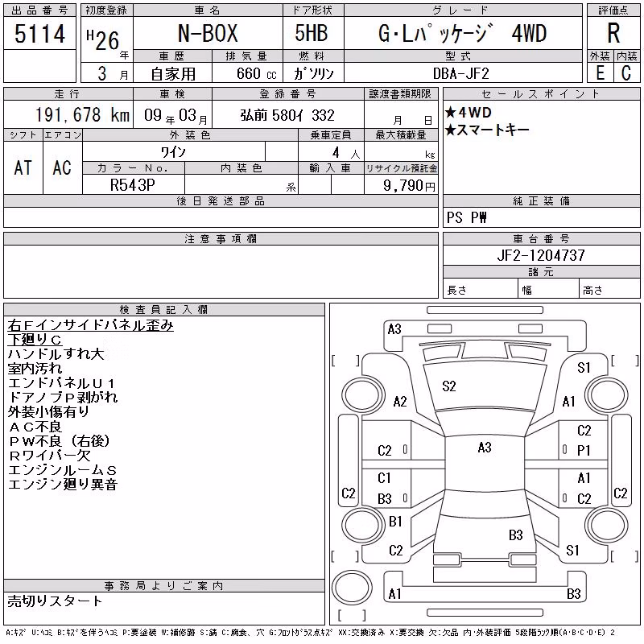Click registration number 弘前 580イ 332
This screenshot has height=644, width=644.
click(x=287, y=115)
